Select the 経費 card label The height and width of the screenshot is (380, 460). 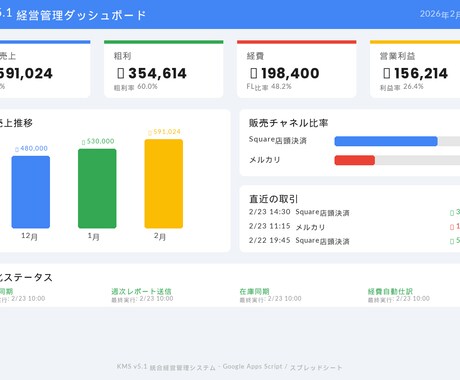click(255, 56)
